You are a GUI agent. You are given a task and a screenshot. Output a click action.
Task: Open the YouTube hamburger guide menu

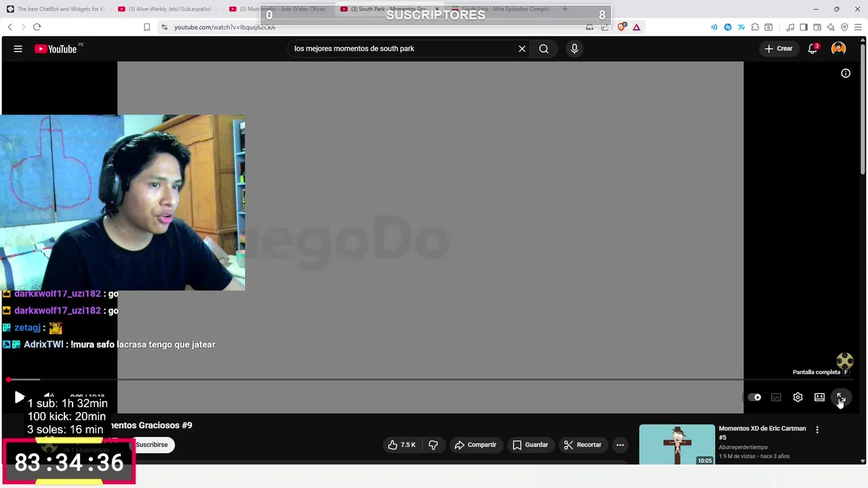pos(18,49)
